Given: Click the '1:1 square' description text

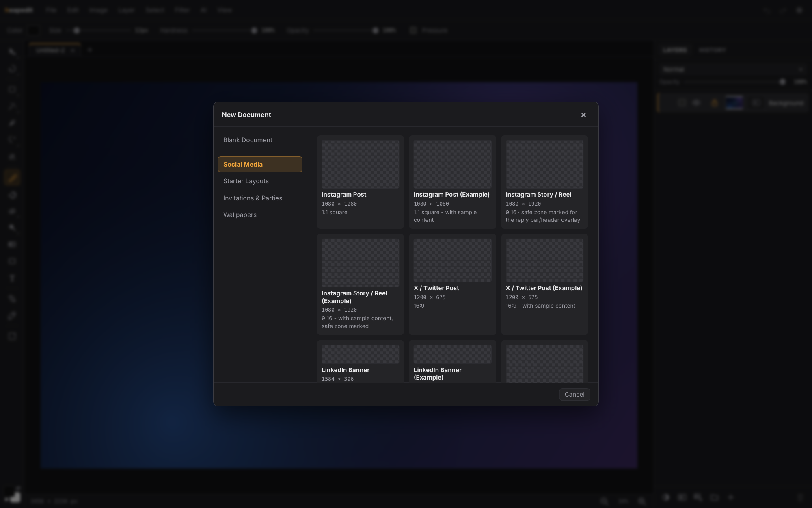Looking at the screenshot, I should (x=335, y=212).
